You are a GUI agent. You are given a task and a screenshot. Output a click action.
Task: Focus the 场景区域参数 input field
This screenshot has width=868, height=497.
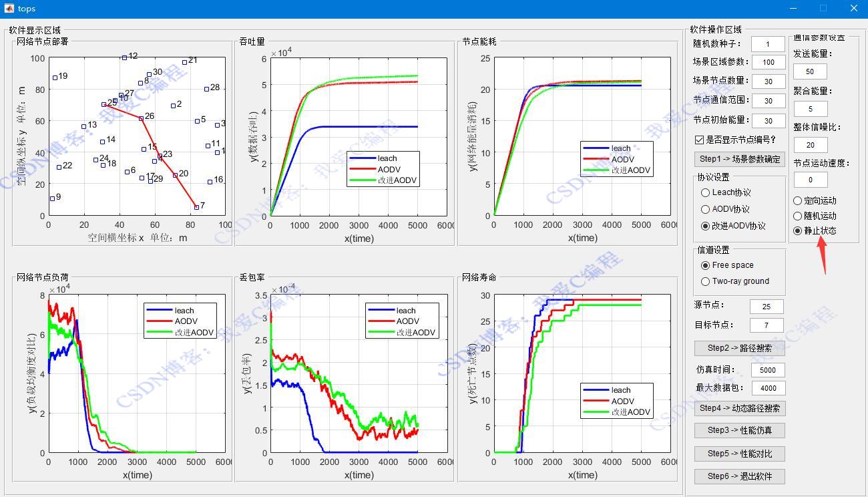pos(768,62)
